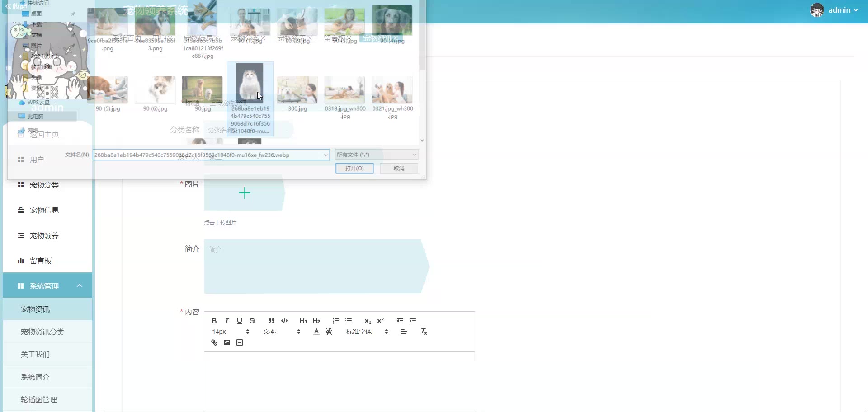This screenshot has width=868, height=412.
Task: Apply Heading 1 format
Action: point(303,321)
